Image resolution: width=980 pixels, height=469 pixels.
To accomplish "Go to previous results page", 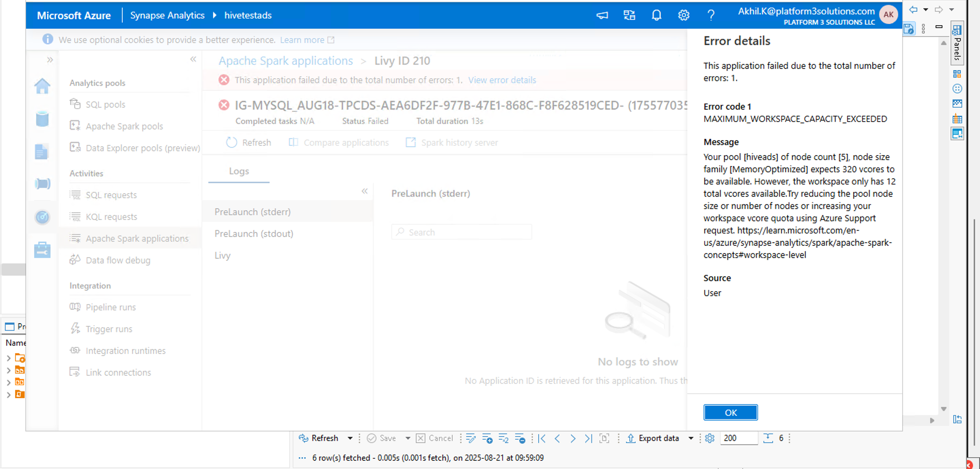I will coord(557,438).
